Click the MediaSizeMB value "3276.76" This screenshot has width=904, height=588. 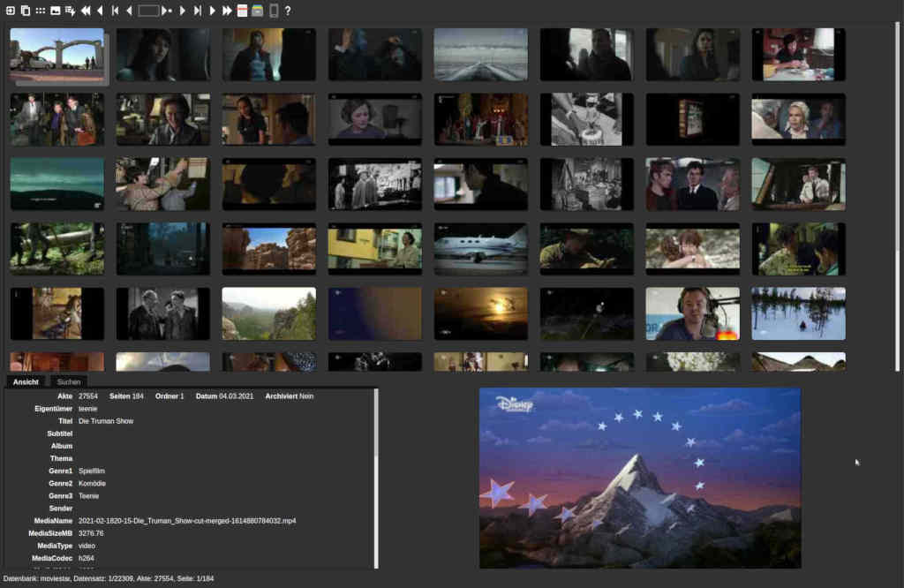(91, 534)
